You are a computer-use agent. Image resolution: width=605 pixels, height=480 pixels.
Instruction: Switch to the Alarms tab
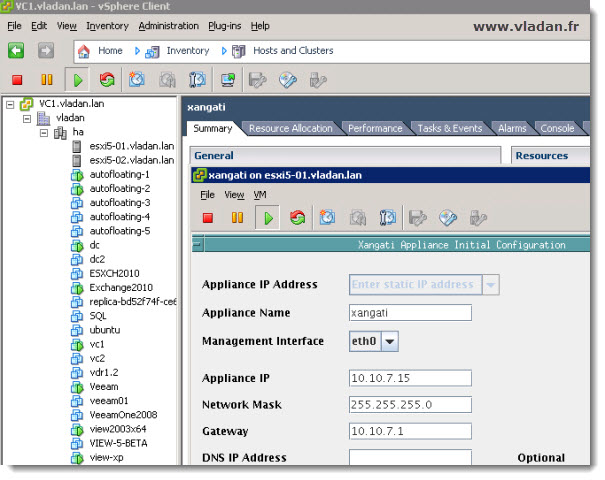[512, 128]
